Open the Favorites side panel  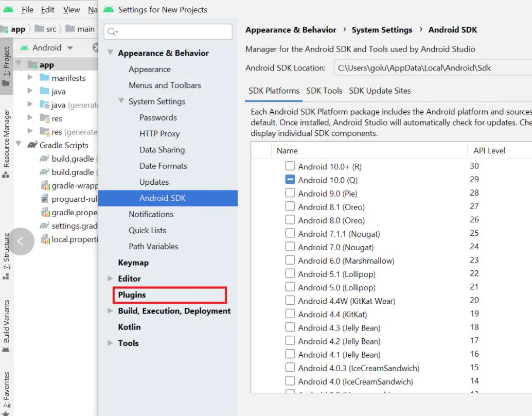[x=6, y=391]
